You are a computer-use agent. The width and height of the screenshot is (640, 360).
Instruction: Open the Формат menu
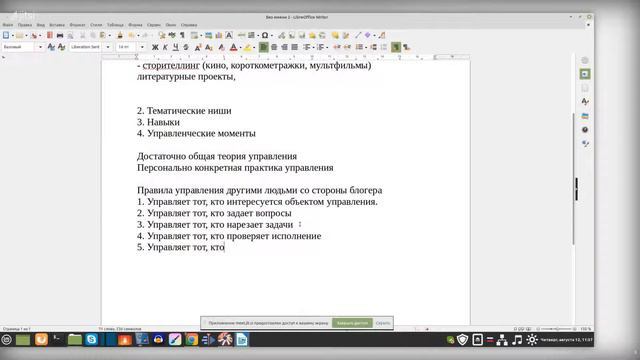(77, 25)
